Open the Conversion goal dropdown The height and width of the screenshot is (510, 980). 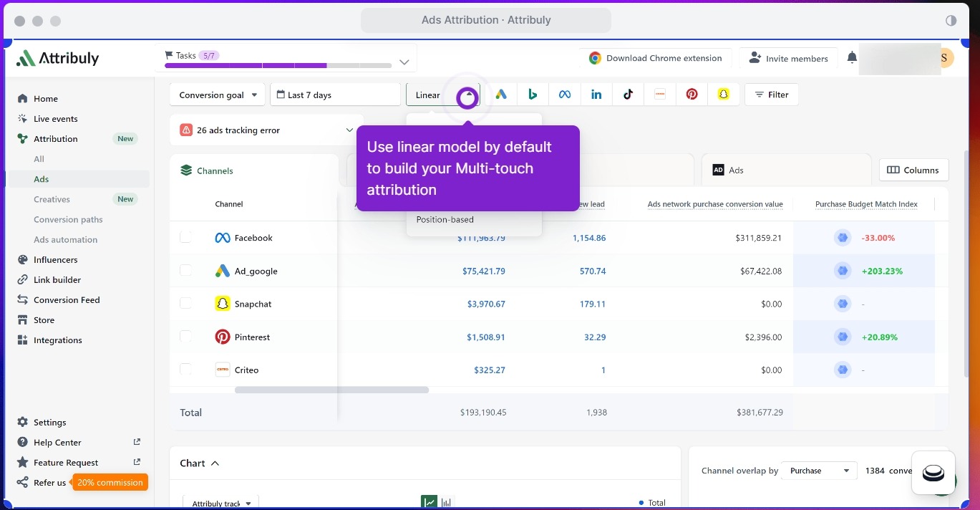tap(217, 94)
